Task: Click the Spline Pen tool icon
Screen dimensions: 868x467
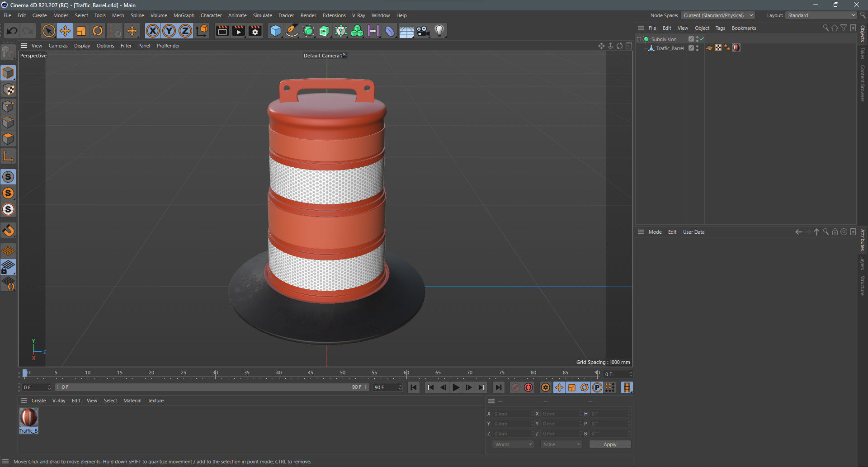Action: coord(292,31)
